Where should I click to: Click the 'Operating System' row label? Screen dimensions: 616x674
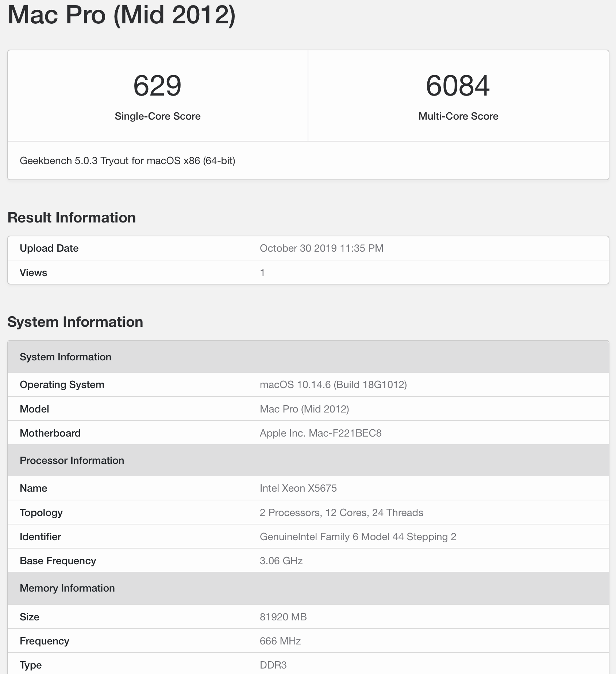(x=62, y=385)
